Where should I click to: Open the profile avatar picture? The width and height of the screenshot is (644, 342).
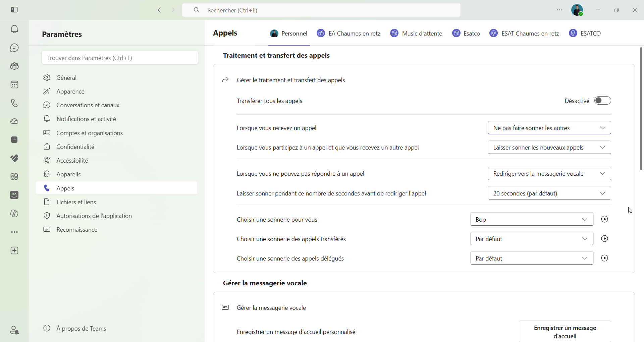point(577,10)
